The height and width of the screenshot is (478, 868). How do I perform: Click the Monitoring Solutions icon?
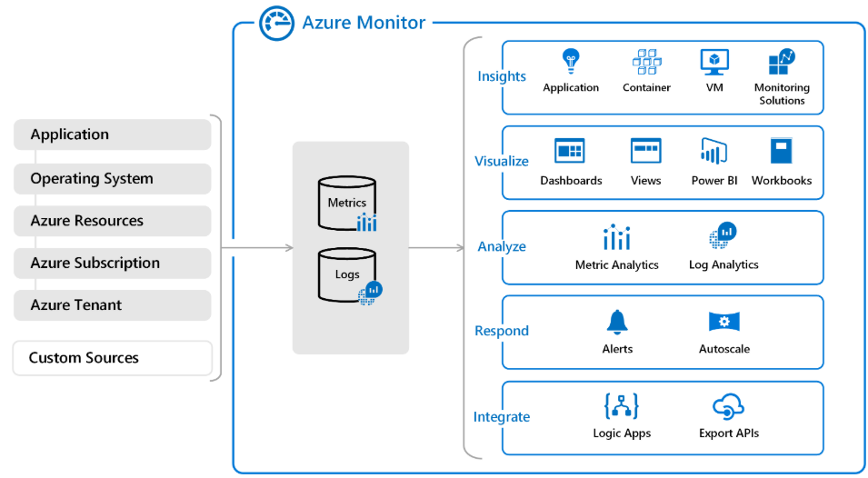pos(782,62)
